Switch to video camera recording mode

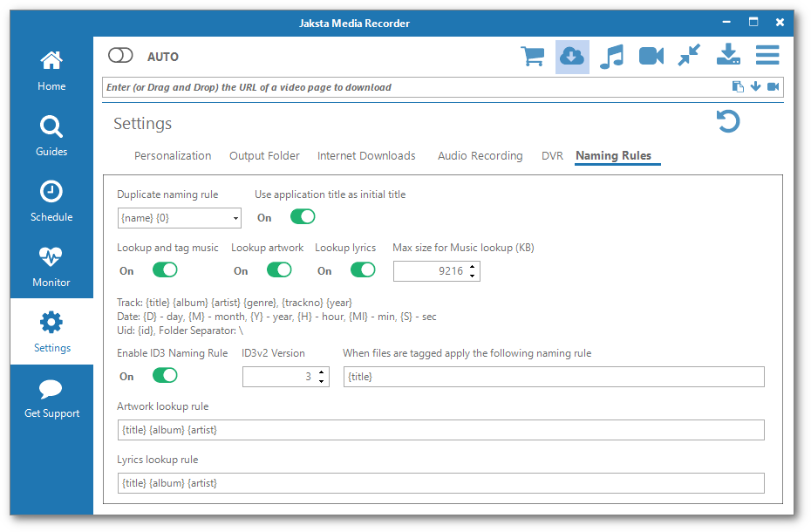651,56
